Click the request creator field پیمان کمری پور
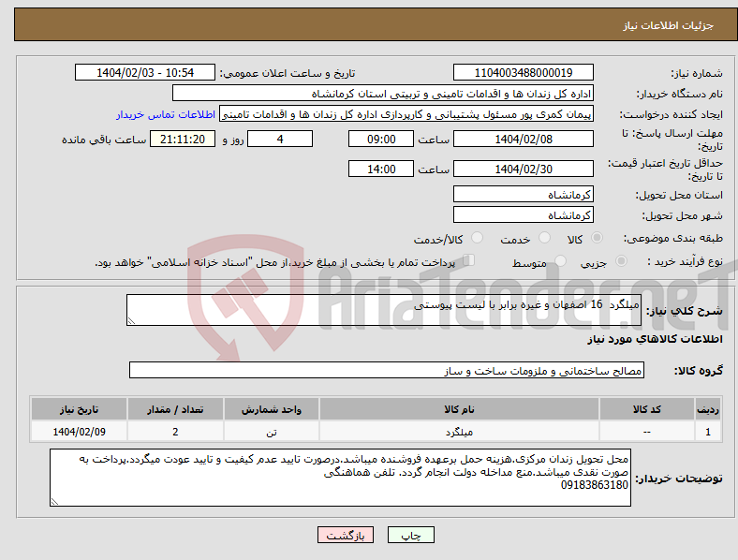The width and height of the screenshot is (738, 560). pos(406,114)
